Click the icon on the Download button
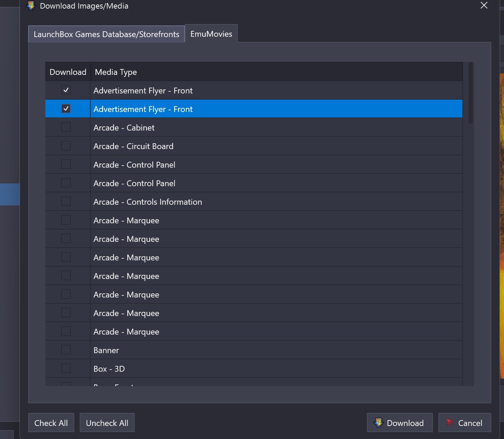This screenshot has width=504, height=439. 378,423
